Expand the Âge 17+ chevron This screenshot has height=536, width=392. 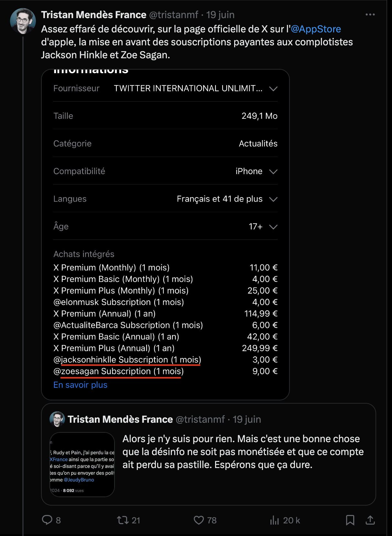point(273,227)
